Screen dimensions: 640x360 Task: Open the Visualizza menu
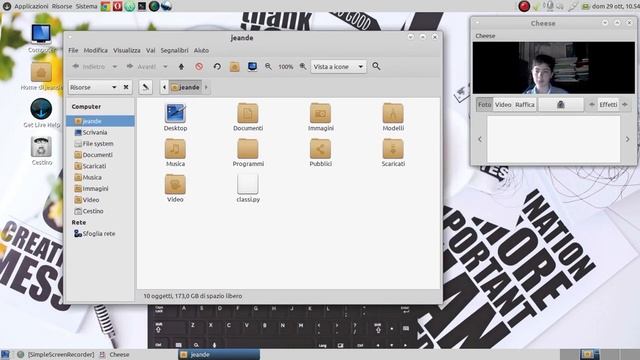tap(127, 50)
